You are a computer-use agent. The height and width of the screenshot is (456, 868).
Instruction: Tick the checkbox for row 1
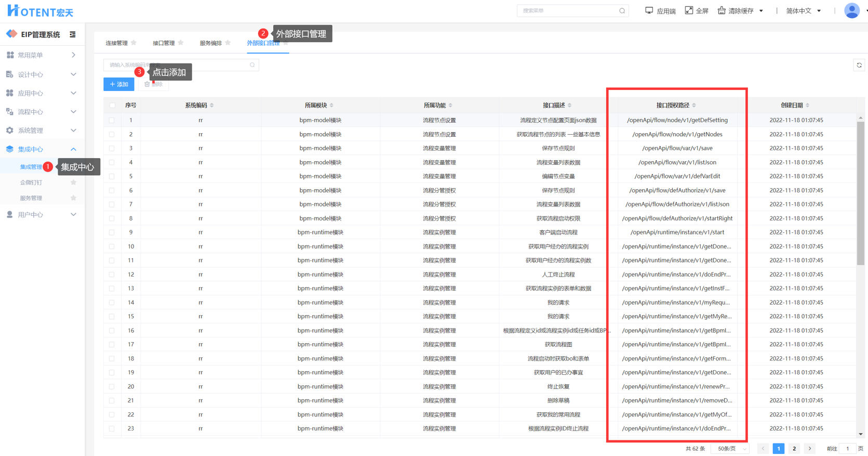tap(112, 120)
